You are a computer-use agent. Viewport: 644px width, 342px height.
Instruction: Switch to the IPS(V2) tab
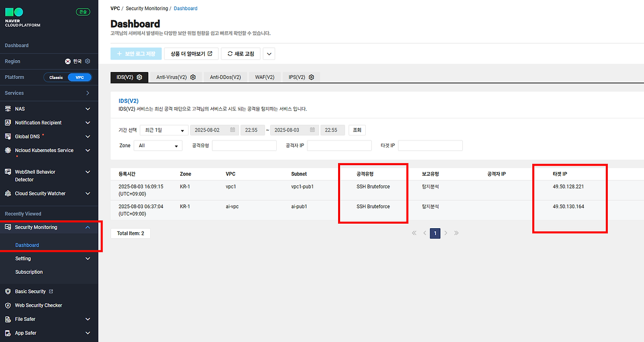tap(301, 77)
